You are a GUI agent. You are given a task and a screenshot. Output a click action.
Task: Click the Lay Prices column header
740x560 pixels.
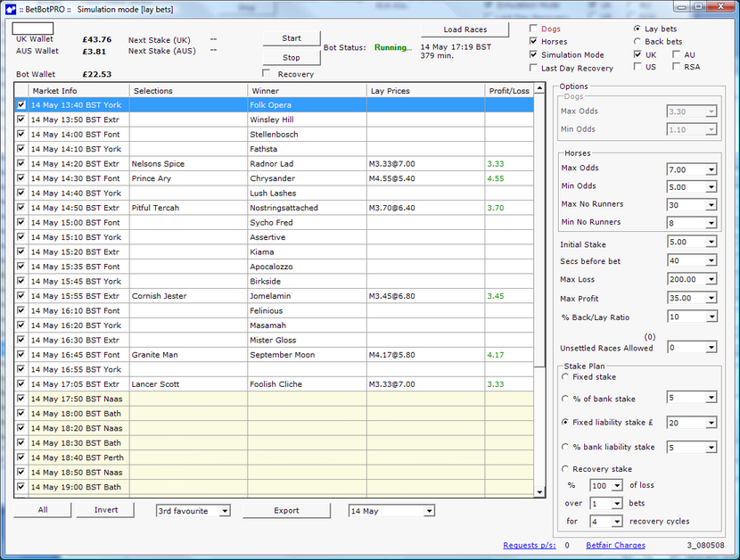(425, 91)
